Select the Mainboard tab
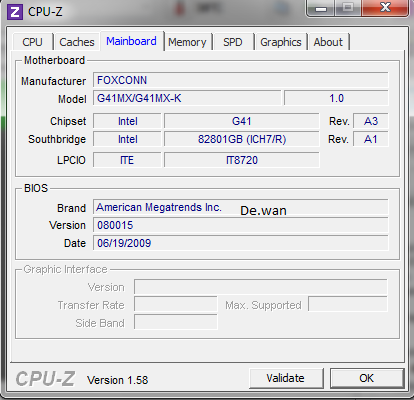The height and width of the screenshot is (400, 414). point(131,41)
